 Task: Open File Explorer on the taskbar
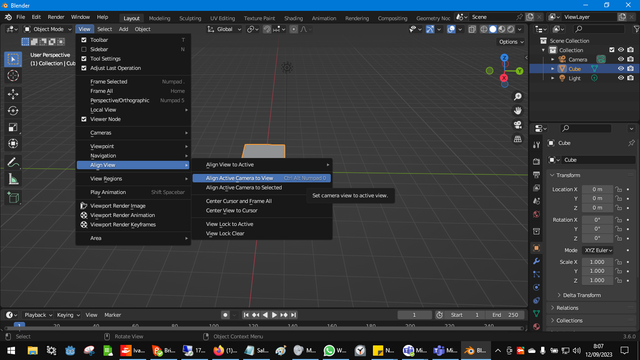[x=33, y=351]
